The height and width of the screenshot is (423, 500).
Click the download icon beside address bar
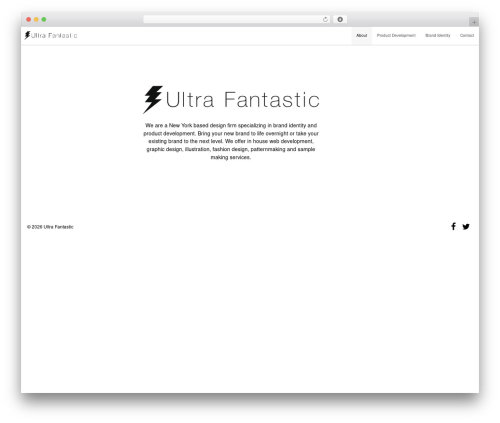click(340, 20)
